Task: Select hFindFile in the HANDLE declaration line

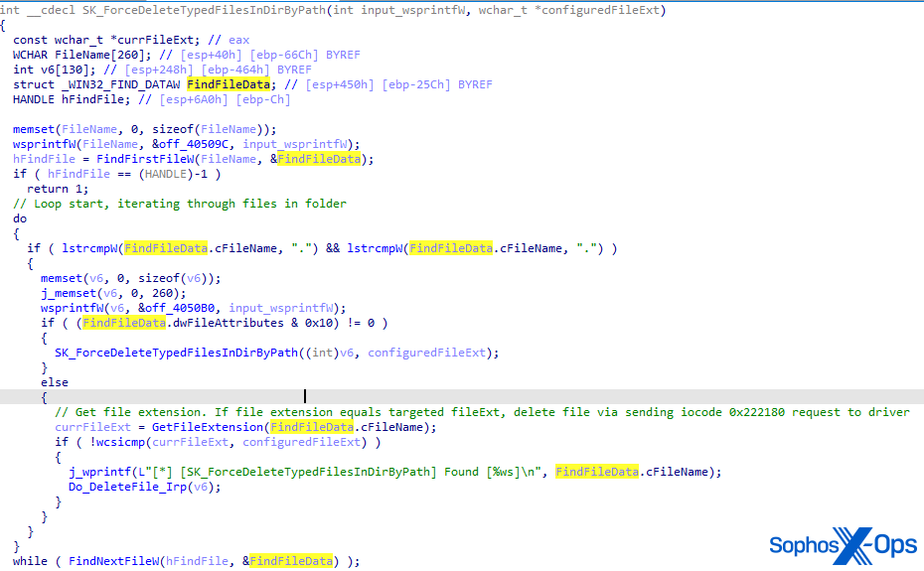Action: pos(92,99)
